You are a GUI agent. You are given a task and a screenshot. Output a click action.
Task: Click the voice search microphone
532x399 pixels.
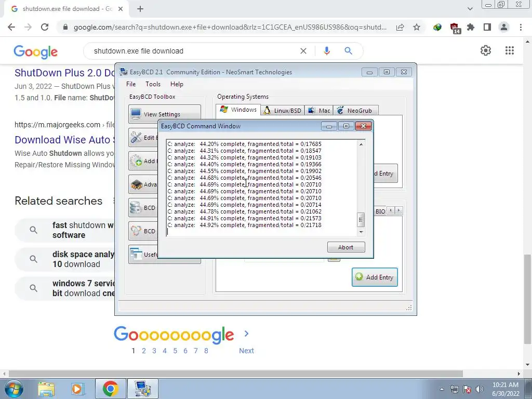pos(327,51)
